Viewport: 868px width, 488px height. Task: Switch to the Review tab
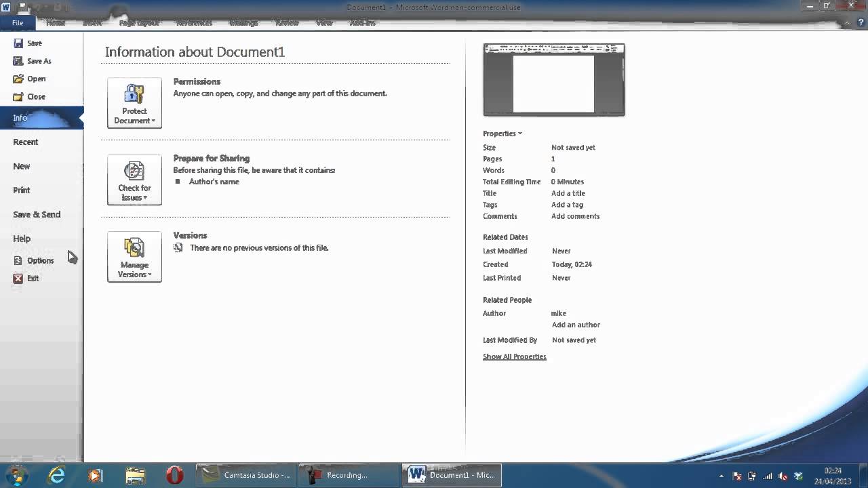tap(287, 22)
